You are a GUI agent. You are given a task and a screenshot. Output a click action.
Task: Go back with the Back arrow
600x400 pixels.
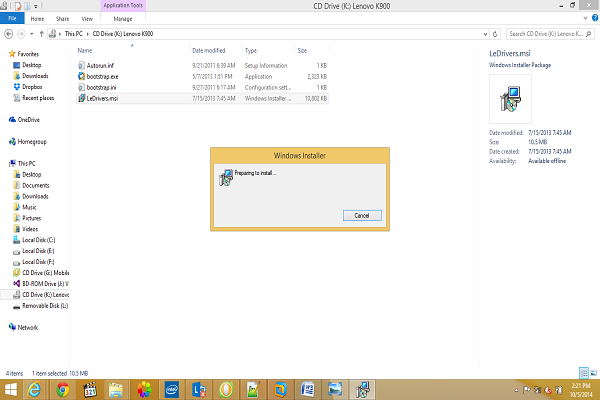pos(8,34)
